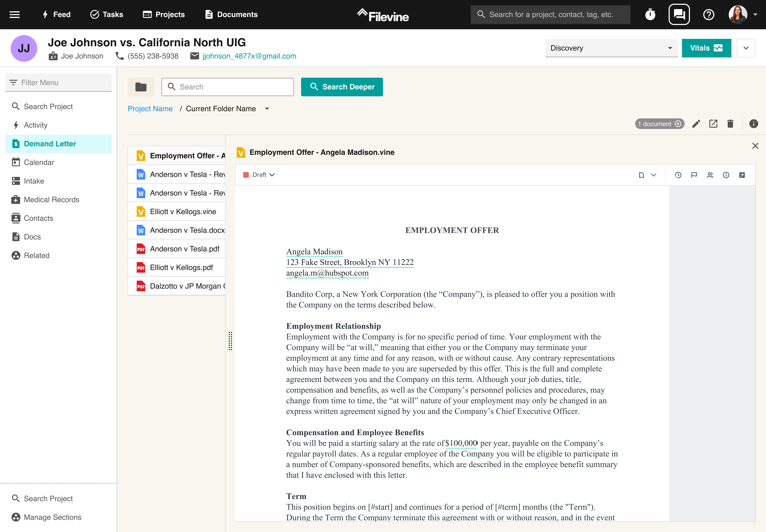Screen dimensions: 766x532
Task: Select Intake in the sidebar
Action: point(59,181)
